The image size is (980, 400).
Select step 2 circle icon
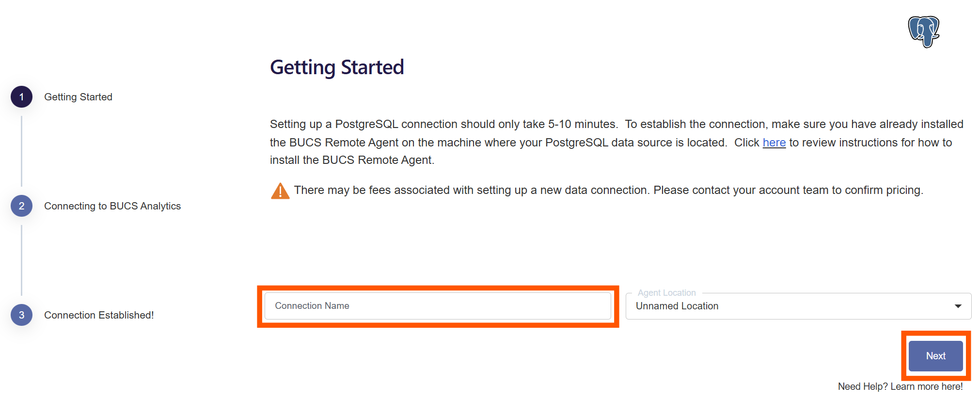click(21, 206)
